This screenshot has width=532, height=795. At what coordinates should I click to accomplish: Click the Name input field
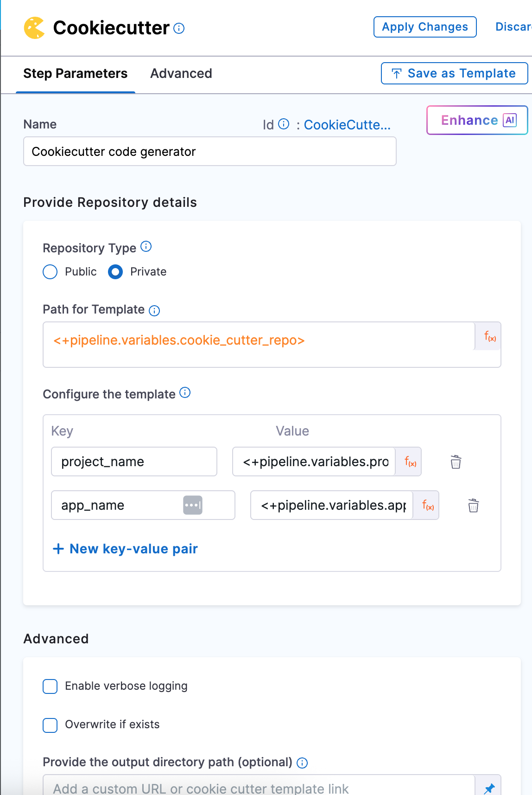pos(209,152)
